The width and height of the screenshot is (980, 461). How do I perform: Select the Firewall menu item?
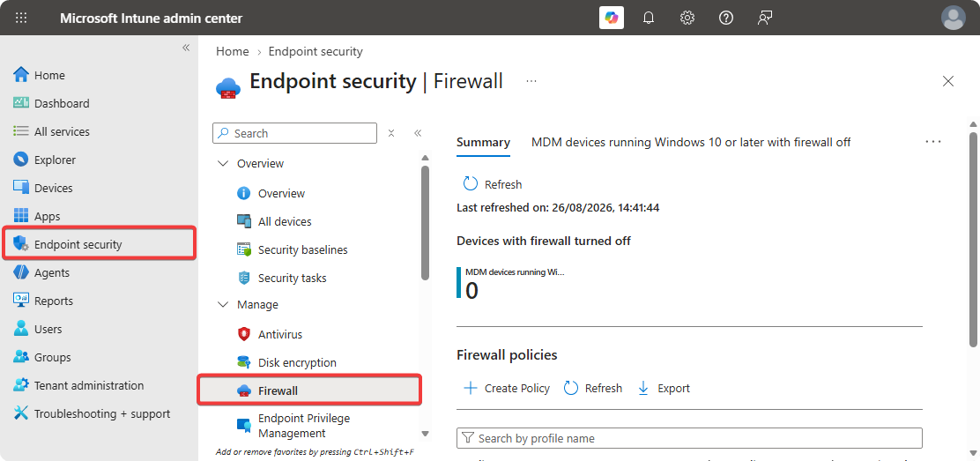(309, 390)
